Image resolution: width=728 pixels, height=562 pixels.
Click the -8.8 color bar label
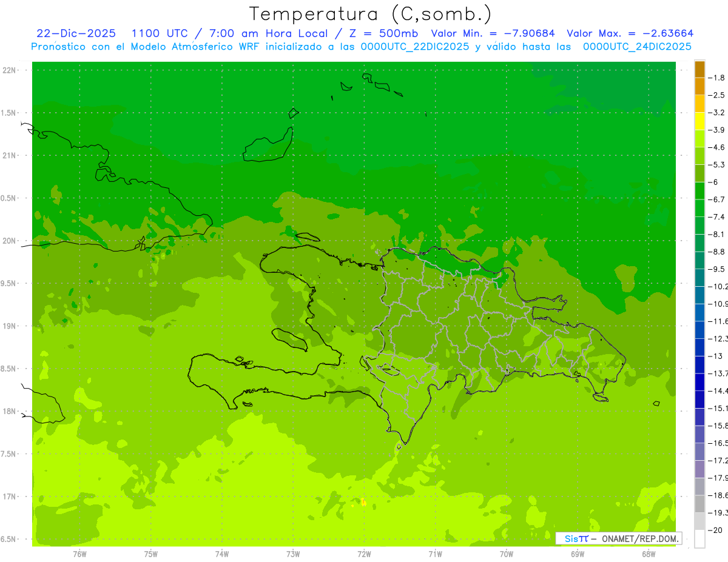click(x=716, y=252)
